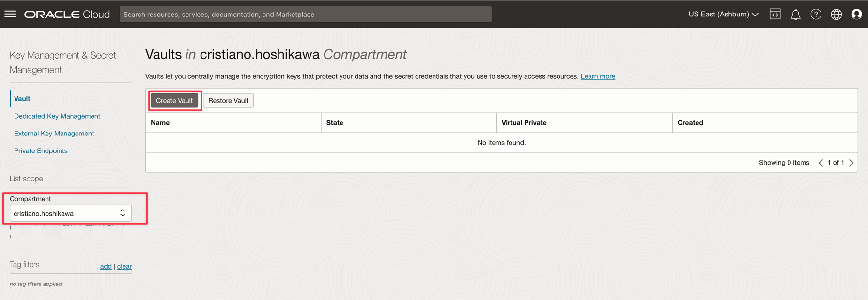The height and width of the screenshot is (300, 868).
Task: Go to previous page of vaults
Action: pos(821,163)
